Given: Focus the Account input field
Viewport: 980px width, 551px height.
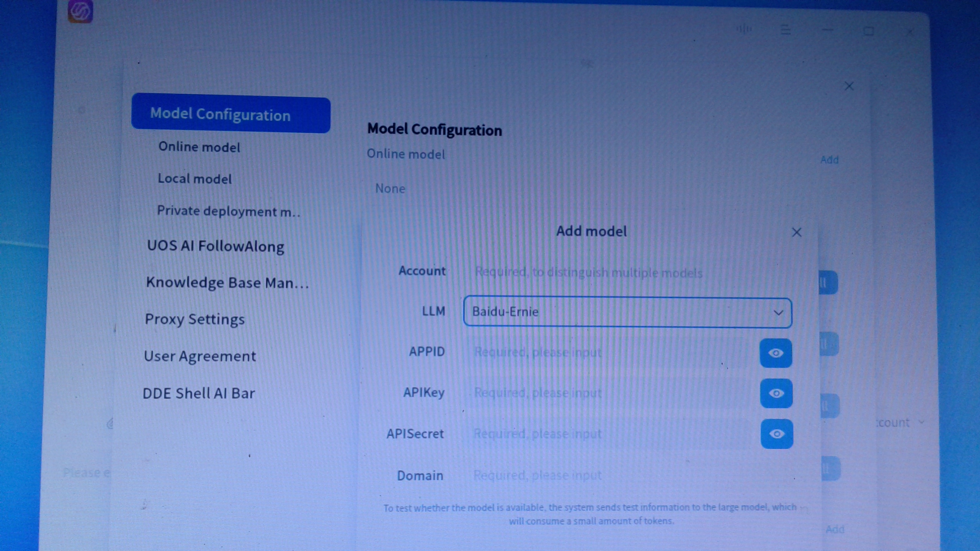Looking at the screenshot, I should pos(628,273).
